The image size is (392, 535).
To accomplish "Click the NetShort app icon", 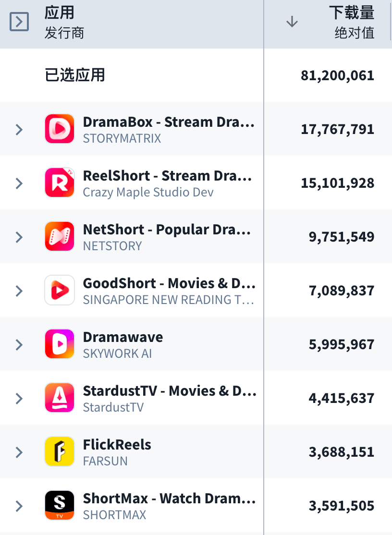I will pyautogui.click(x=60, y=236).
